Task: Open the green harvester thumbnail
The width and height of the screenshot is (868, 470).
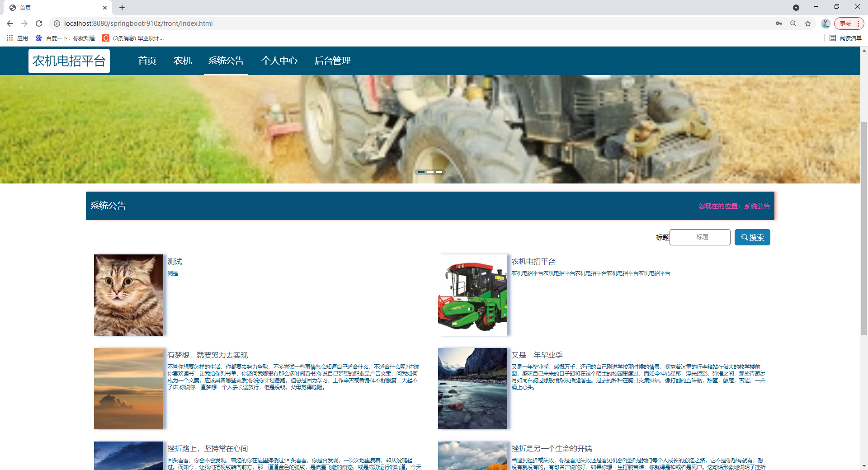Action: (472, 295)
